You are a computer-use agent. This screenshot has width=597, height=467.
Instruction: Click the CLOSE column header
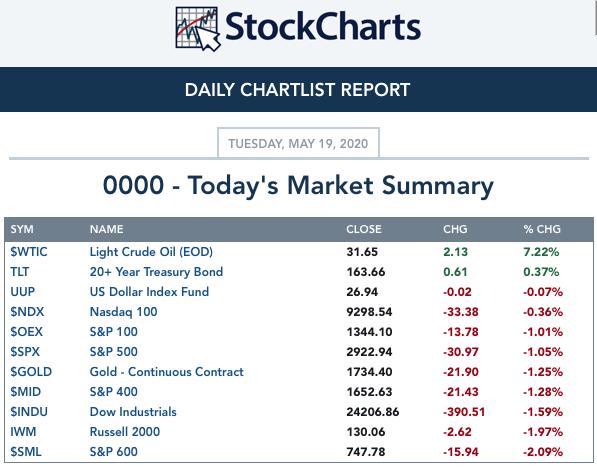click(x=364, y=229)
